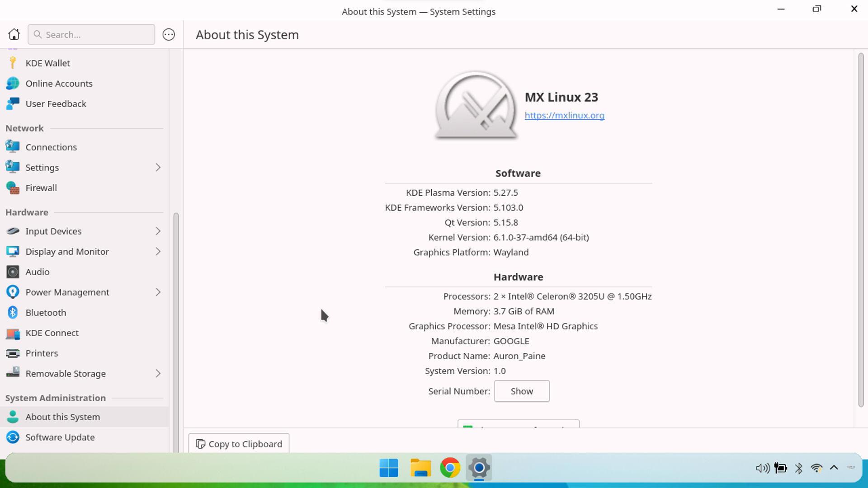Image resolution: width=868 pixels, height=488 pixels.
Task: Click the MX Linux logo image
Action: pyautogui.click(x=476, y=105)
